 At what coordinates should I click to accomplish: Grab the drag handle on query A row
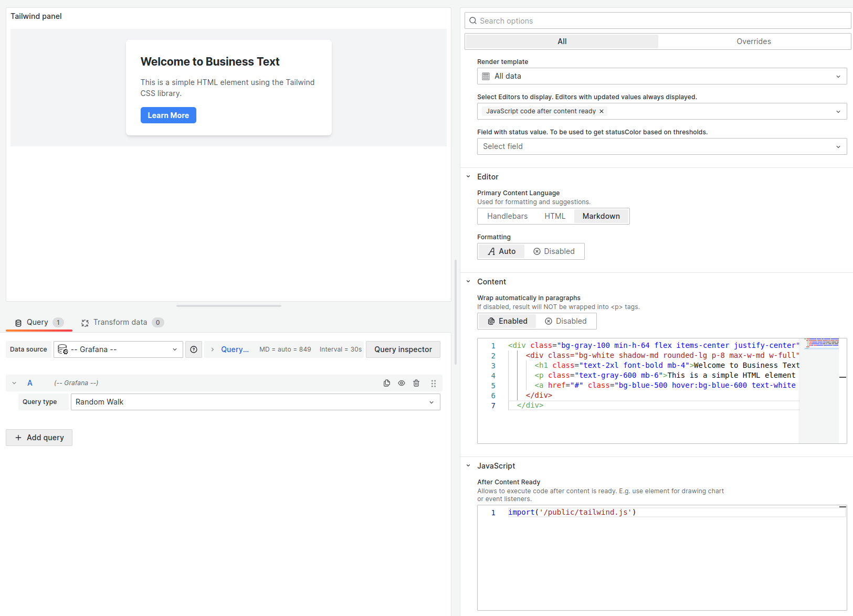click(x=434, y=383)
